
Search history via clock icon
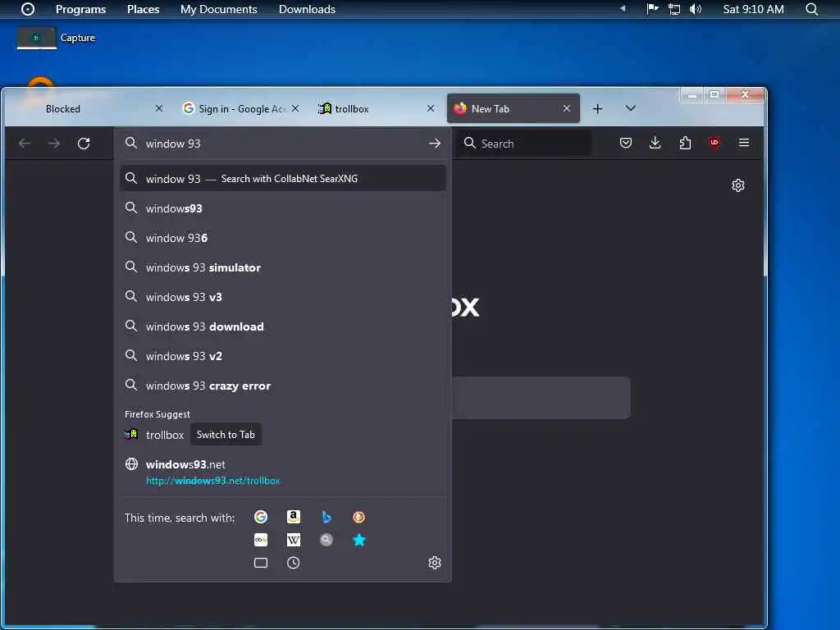click(293, 563)
